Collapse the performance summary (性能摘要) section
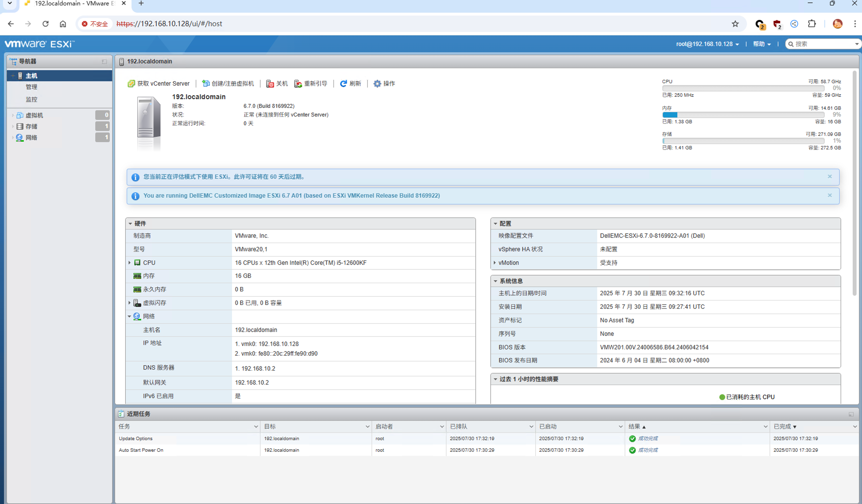 point(495,379)
